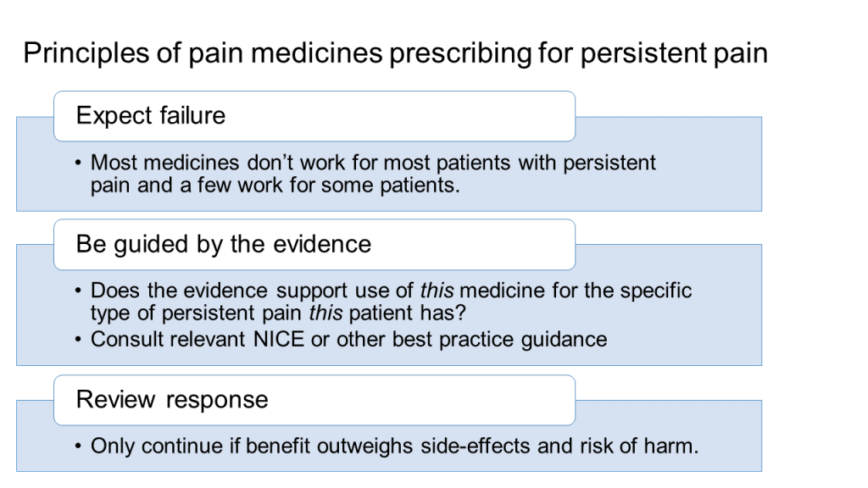Select the "Be guided by the evidence" heading
Image resolution: width=868 pixels, height=488 pixels.
point(224,245)
